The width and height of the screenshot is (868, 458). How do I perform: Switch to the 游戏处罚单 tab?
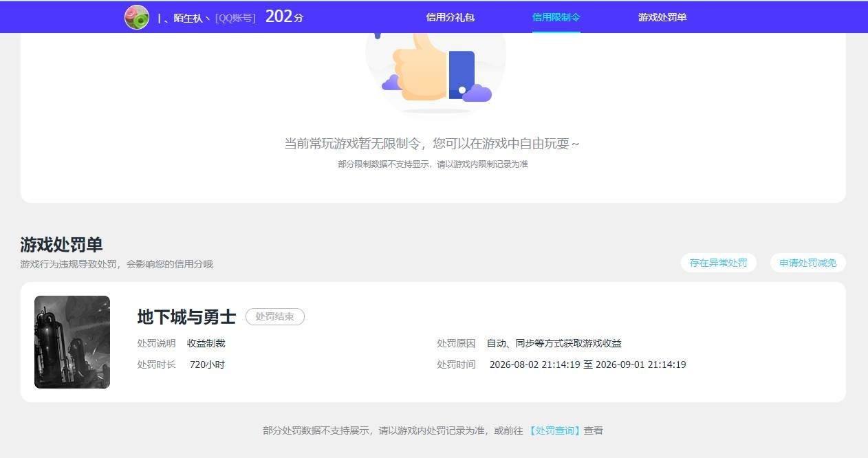point(662,17)
